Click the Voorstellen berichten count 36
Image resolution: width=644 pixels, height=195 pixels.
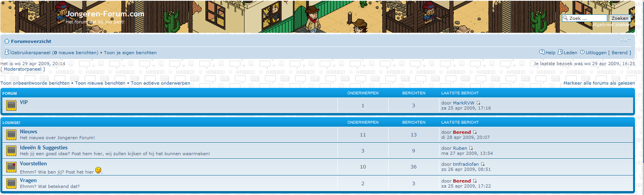[414, 167]
